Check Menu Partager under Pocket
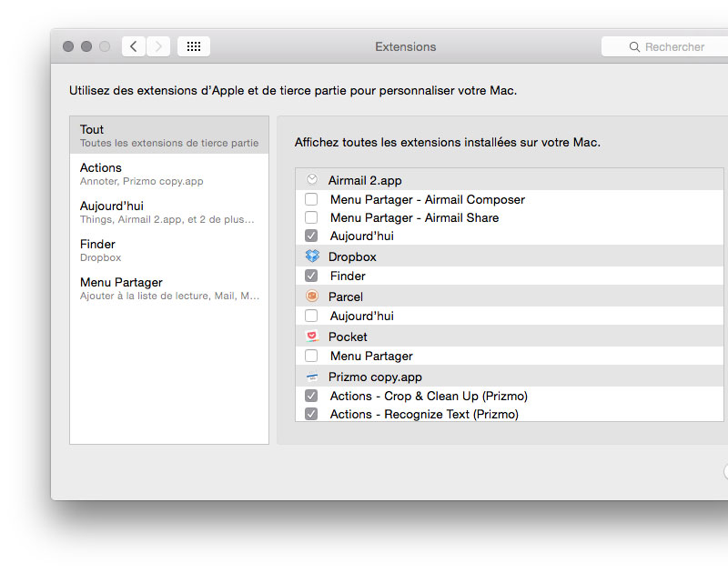The image size is (728, 573). tap(311, 356)
